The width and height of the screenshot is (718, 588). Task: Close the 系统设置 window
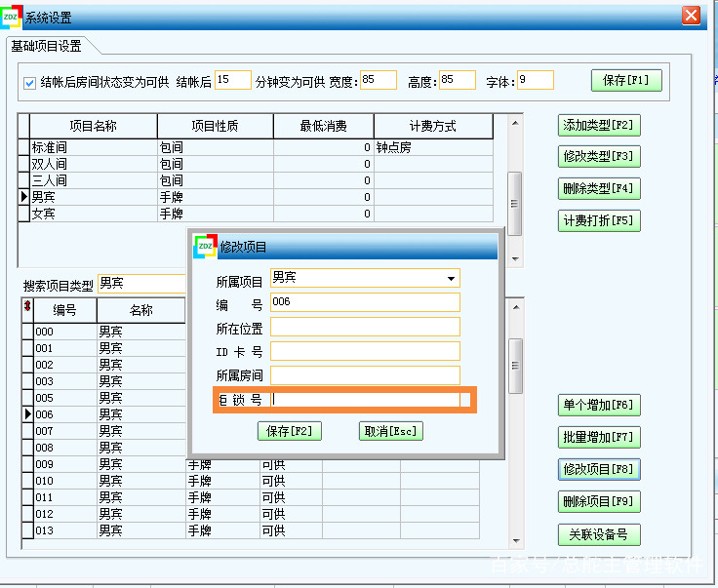point(691,16)
